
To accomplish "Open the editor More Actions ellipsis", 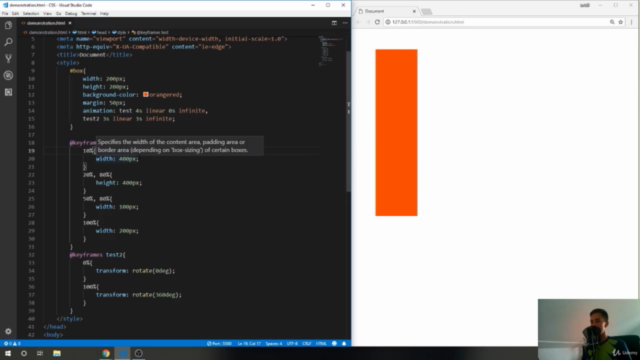I will [x=345, y=23].
